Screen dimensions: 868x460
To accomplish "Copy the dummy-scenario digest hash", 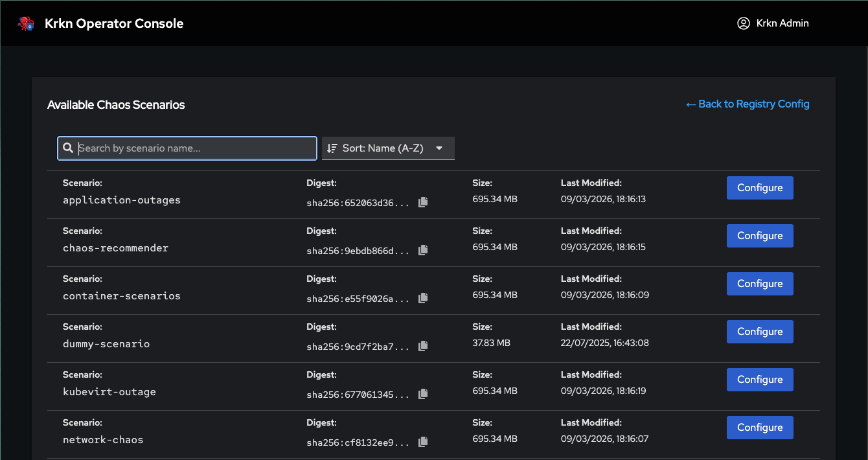I will pyautogui.click(x=423, y=346).
